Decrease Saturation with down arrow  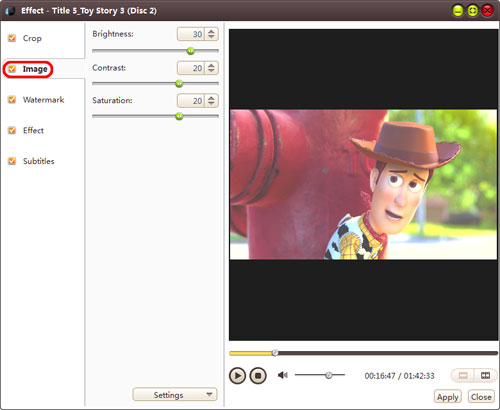point(211,103)
